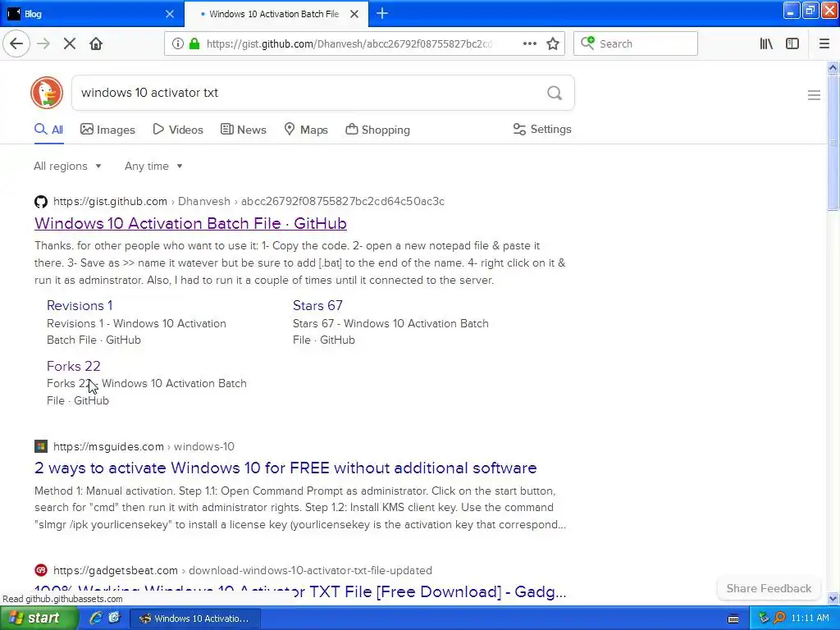Expand the Any time filter dropdown
This screenshot has width=840, height=630.
coord(153,166)
